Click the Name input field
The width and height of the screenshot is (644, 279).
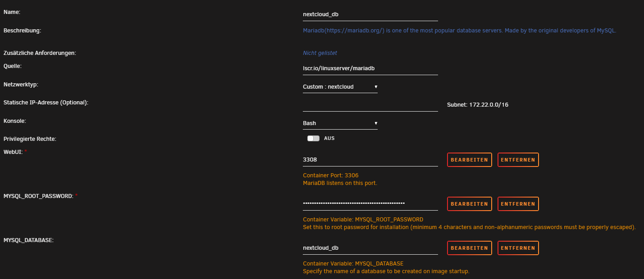click(370, 14)
